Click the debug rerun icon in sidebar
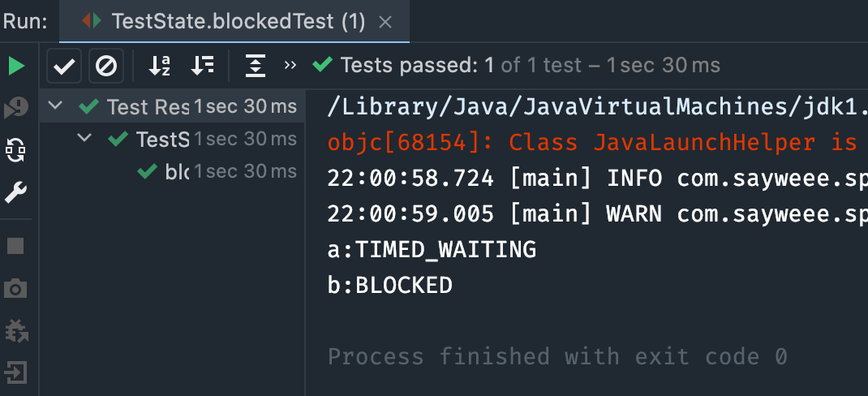The height and width of the screenshot is (396, 868). (16, 107)
